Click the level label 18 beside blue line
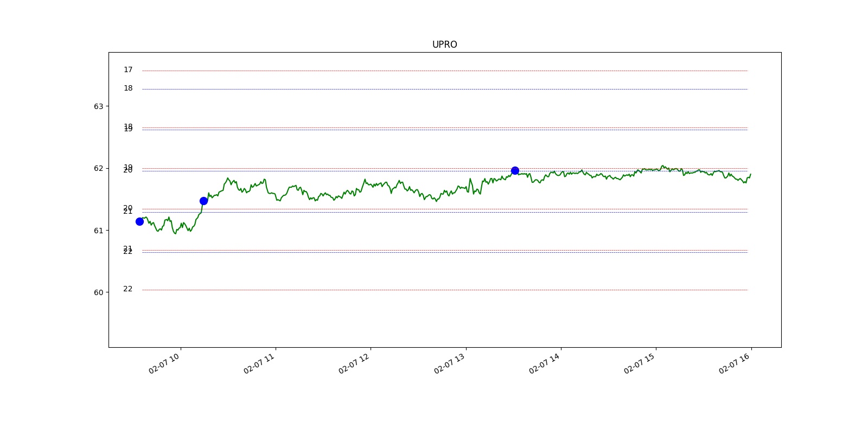Image resolution: width=868 pixels, height=434 pixels. coord(128,88)
